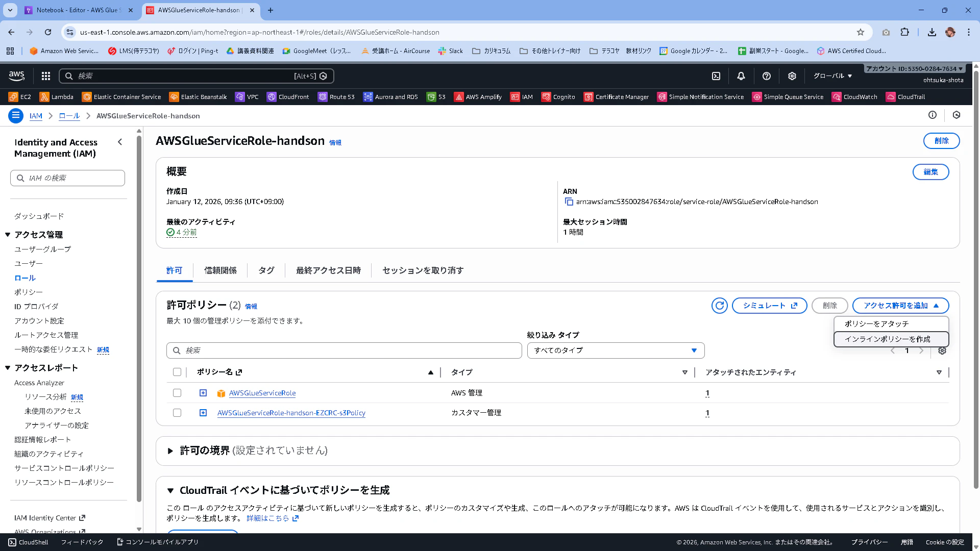
Task: Click the copy ARN icon
Action: pos(569,202)
